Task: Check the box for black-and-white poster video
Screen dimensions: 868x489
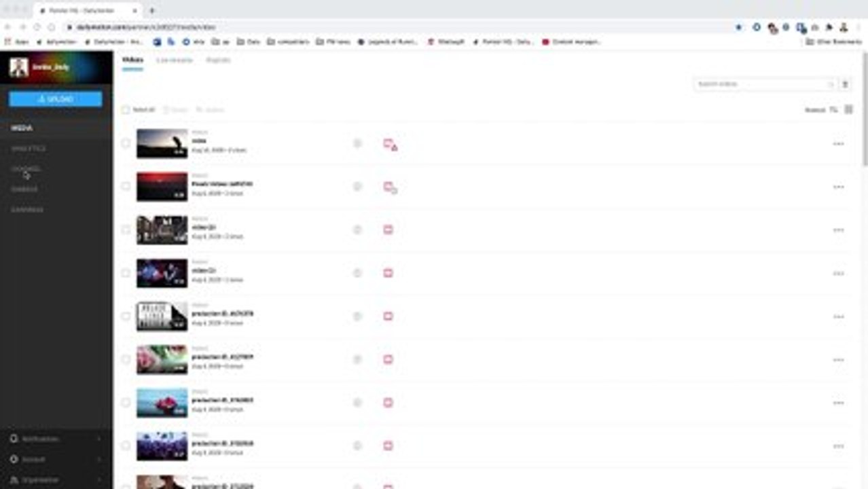Action: (126, 316)
